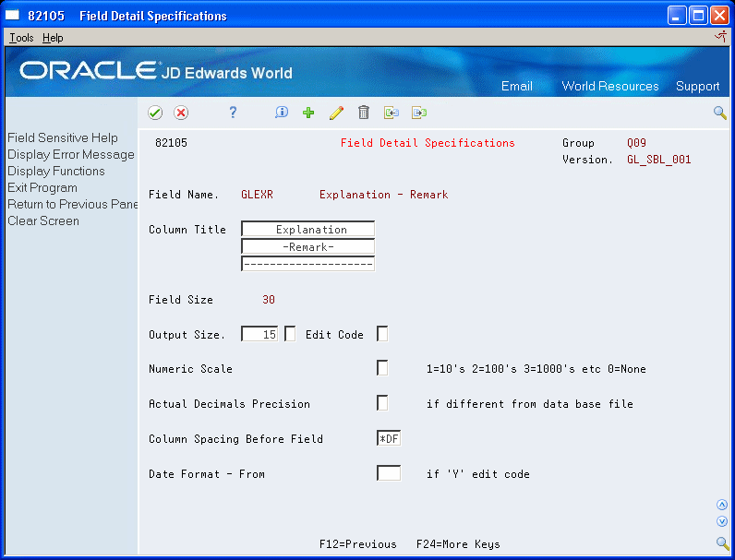This screenshot has width=735, height=560.
Task: Click the ORACLE JD Edwards World logo
Action: pos(156,71)
